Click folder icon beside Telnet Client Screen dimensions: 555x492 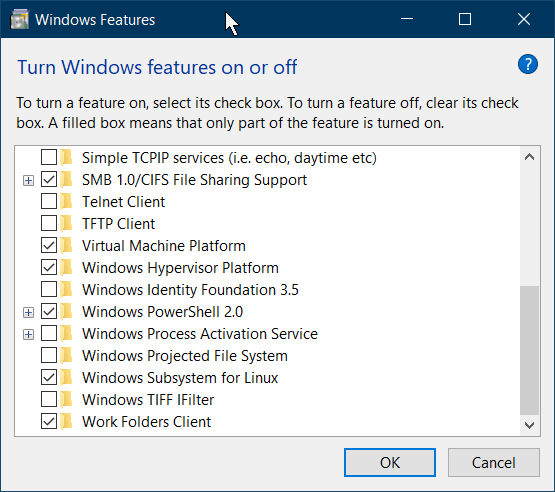66,201
